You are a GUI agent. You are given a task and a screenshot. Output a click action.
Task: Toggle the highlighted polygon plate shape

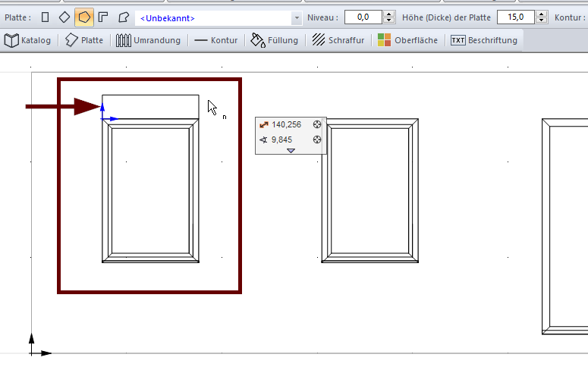point(83,17)
